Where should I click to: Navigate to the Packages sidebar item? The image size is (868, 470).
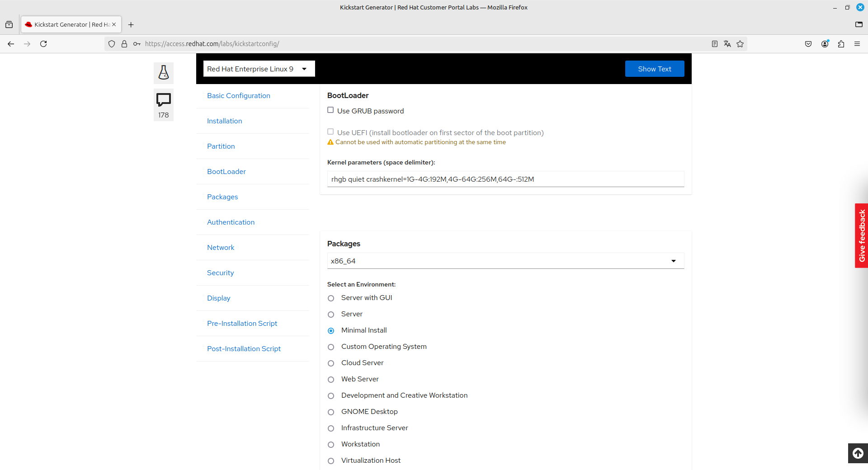[222, 197]
